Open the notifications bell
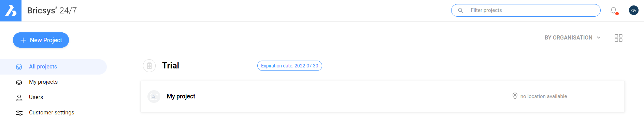This screenshot has width=644, height=127. point(614,11)
